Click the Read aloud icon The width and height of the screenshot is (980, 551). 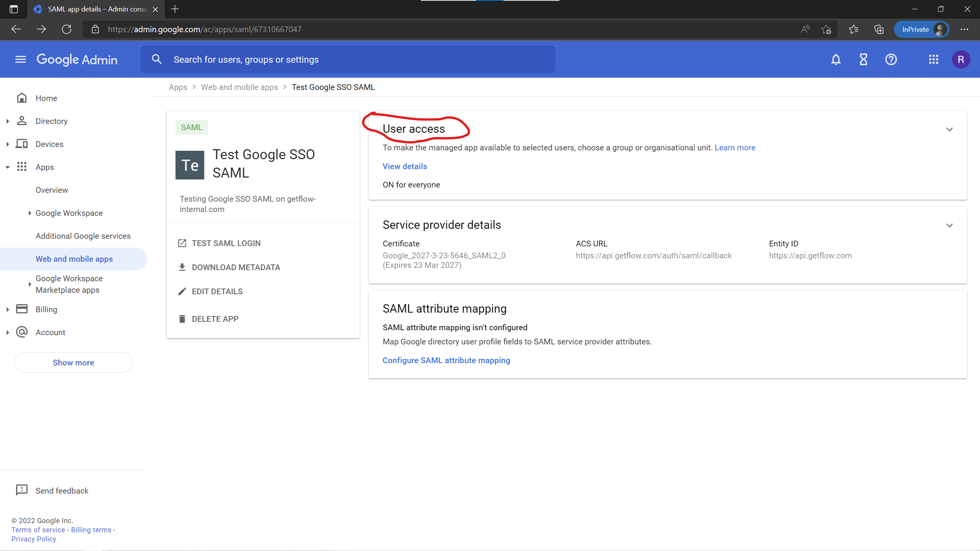[805, 29]
